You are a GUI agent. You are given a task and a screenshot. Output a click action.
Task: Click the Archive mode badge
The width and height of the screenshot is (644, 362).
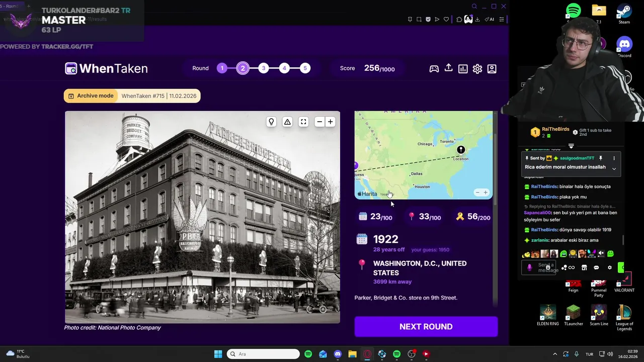tap(91, 96)
